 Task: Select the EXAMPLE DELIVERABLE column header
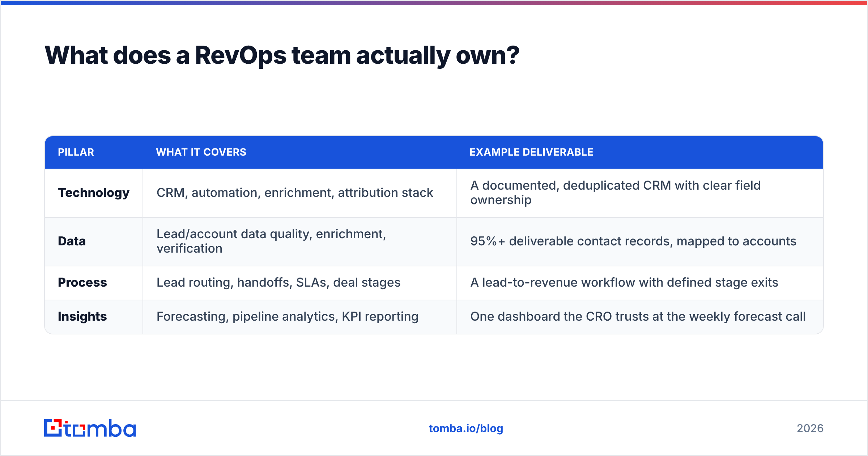tap(640, 152)
